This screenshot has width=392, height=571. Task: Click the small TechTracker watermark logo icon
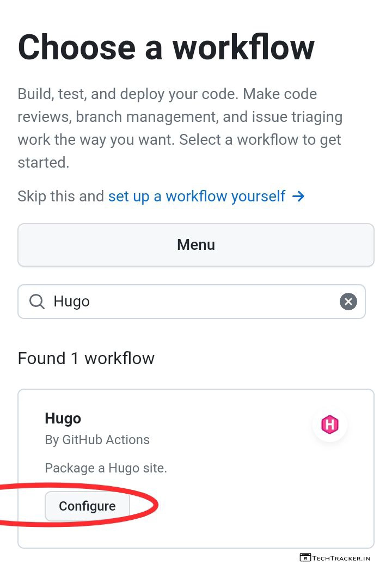click(305, 557)
